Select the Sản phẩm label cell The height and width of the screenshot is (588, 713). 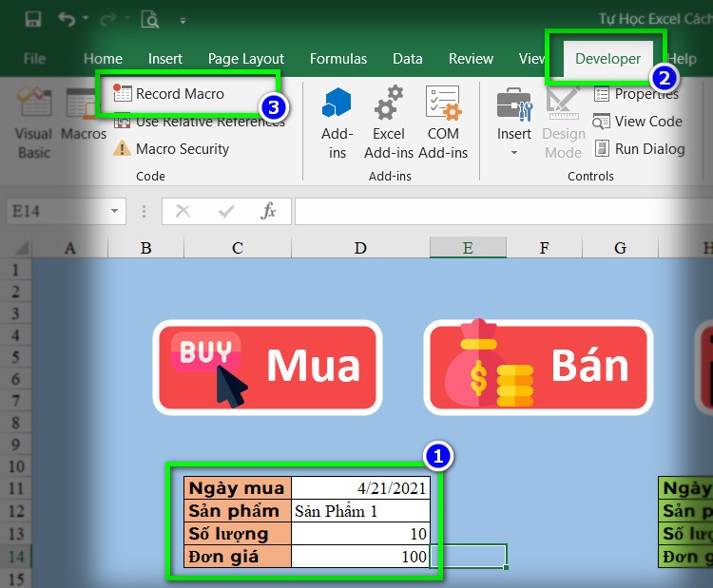(x=238, y=511)
